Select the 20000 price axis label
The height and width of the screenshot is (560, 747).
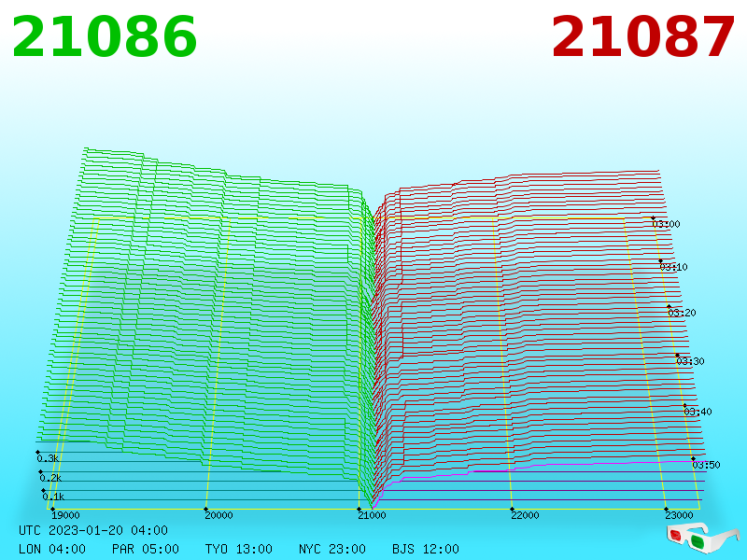218,515
